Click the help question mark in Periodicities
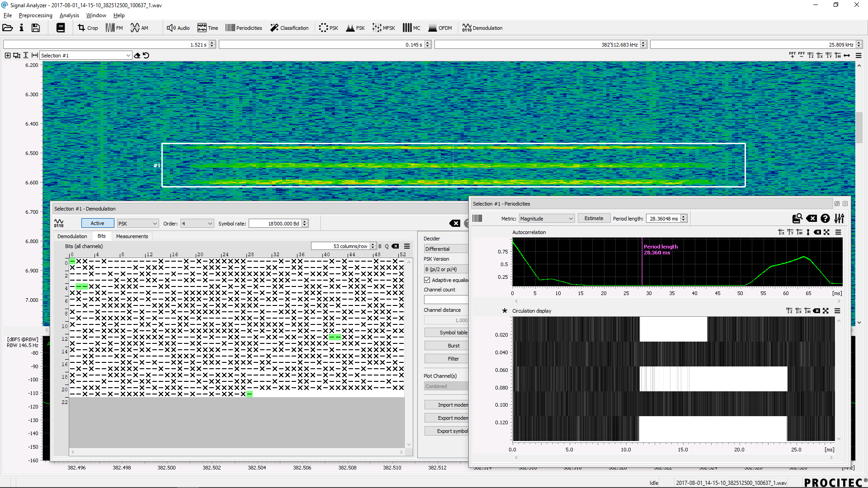The image size is (868, 488). click(x=825, y=219)
